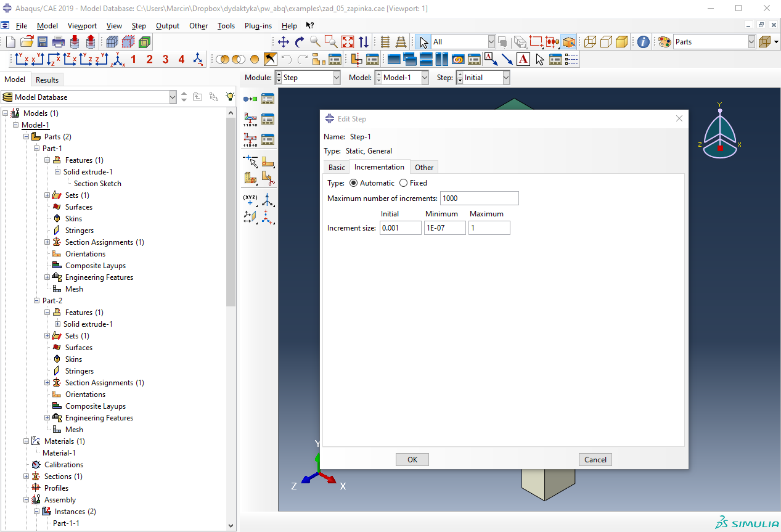Click the Save Model Database icon
Viewport: 781px width, 532px height.
(43, 42)
